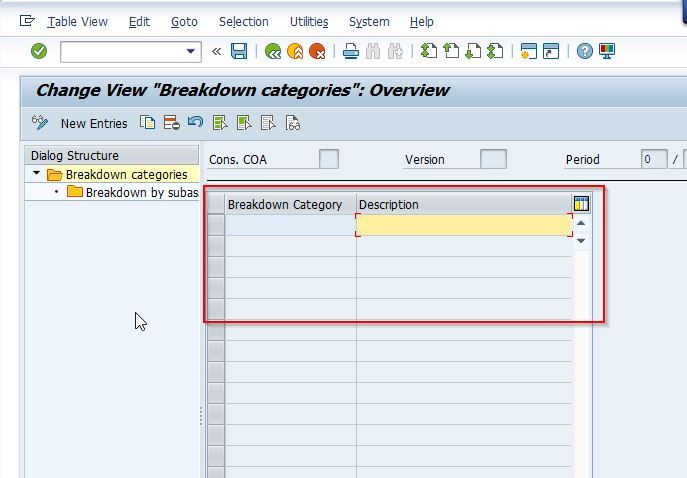Click the Breakdown Category column header
The image size is (687, 478).
point(290,204)
